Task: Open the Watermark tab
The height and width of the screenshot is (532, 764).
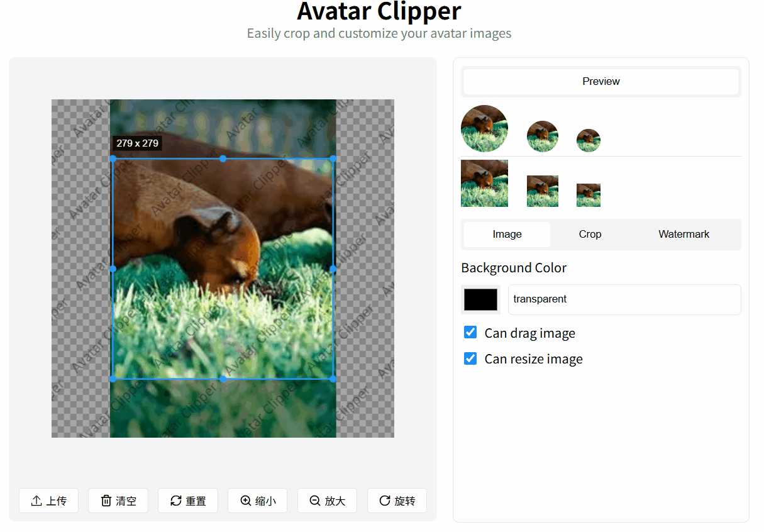Action: click(x=684, y=234)
